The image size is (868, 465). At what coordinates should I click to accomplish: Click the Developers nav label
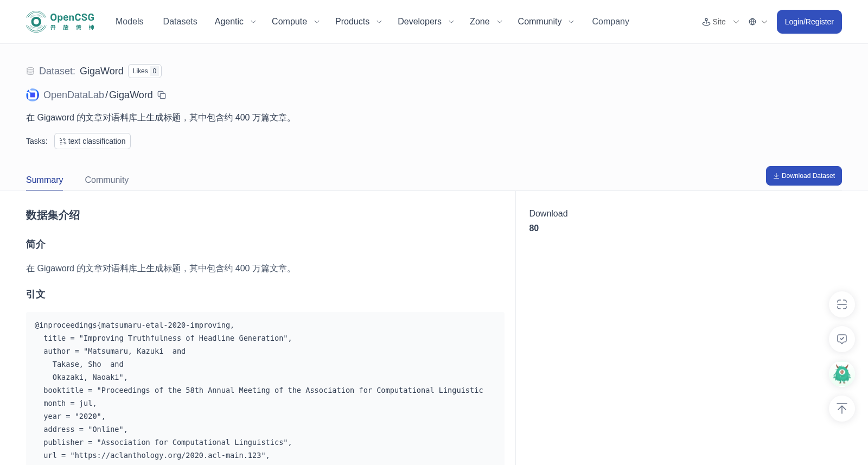[419, 22]
